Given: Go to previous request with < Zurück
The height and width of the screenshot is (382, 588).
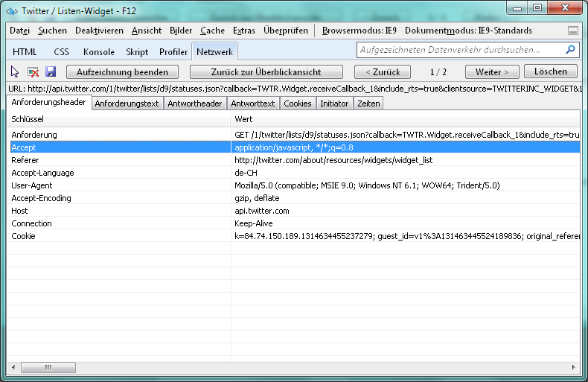Looking at the screenshot, I should [x=383, y=72].
